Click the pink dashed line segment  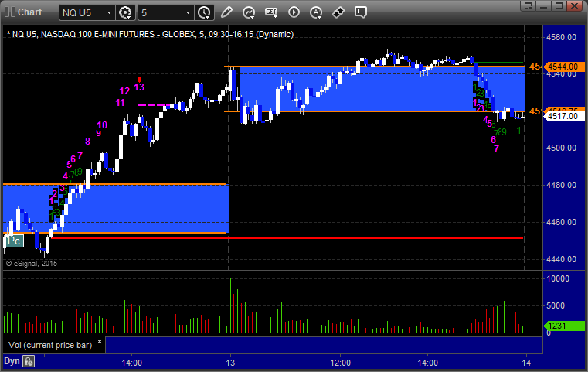point(155,105)
